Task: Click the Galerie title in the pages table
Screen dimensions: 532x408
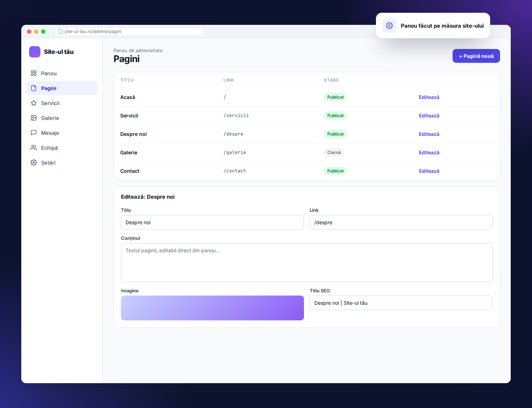Action: [x=129, y=153]
